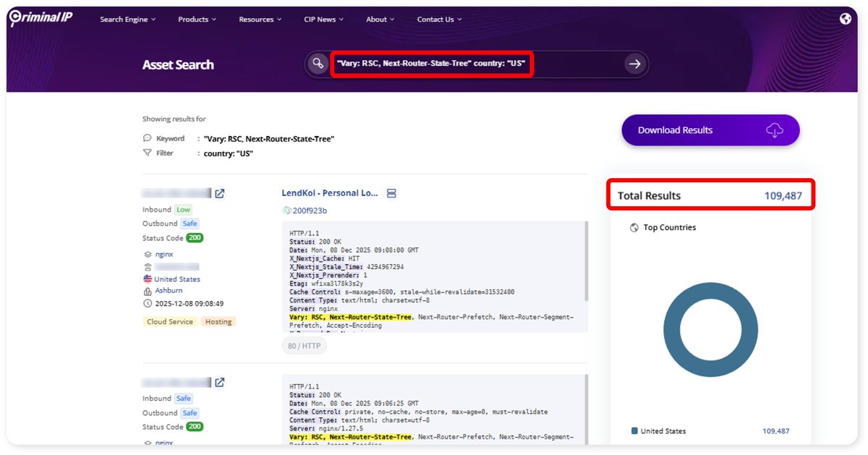Click the Download Results button
Viewport: 868px width, 455px height.
pos(710,130)
